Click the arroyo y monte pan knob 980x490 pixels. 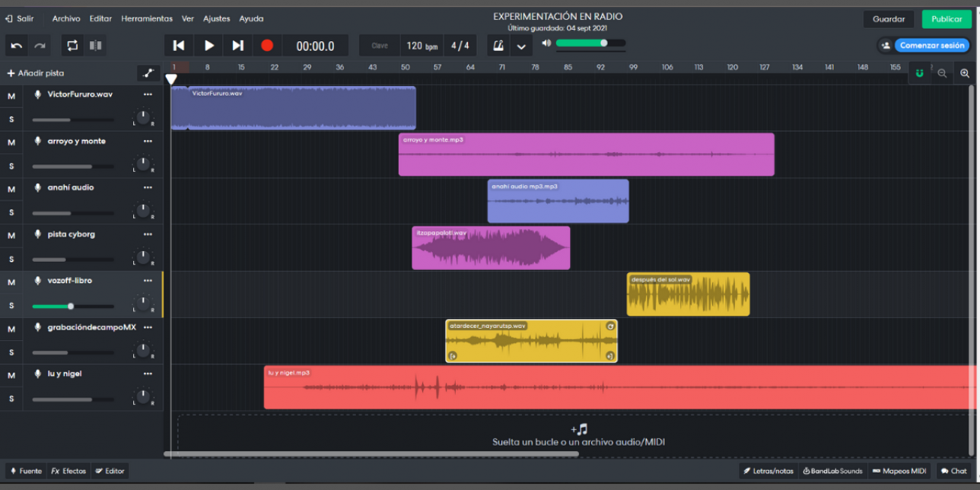142,164
